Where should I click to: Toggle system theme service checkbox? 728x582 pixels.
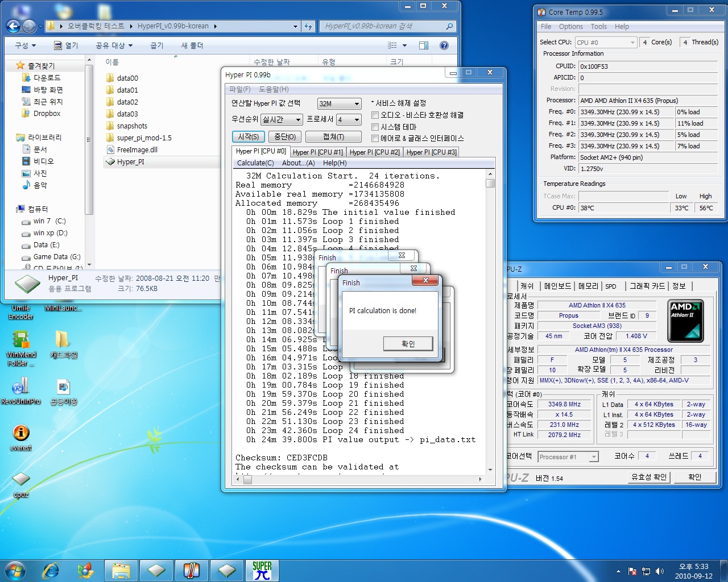coord(375,127)
